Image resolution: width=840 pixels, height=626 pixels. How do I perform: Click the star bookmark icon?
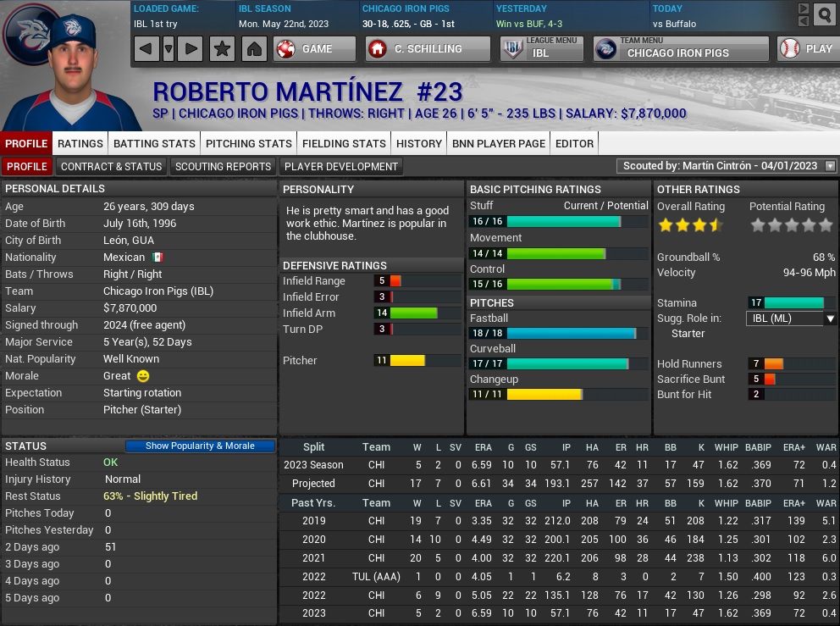222,49
